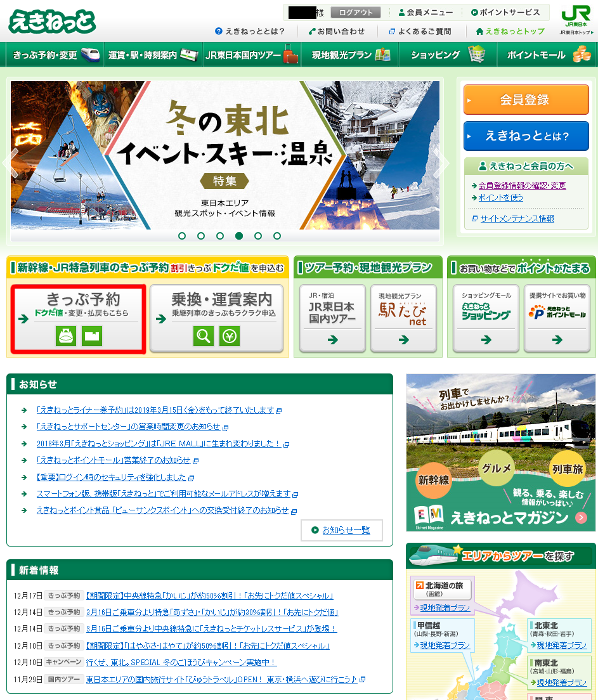Screen dimensions: 598x700
Task: Open JR東日本国内ツアー menu
Action: point(251,55)
